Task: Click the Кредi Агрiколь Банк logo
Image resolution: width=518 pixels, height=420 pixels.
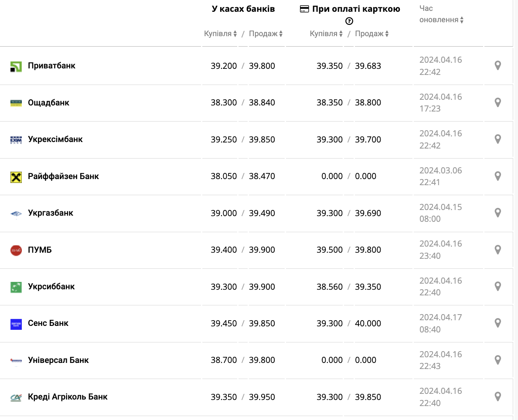Action: (x=16, y=397)
